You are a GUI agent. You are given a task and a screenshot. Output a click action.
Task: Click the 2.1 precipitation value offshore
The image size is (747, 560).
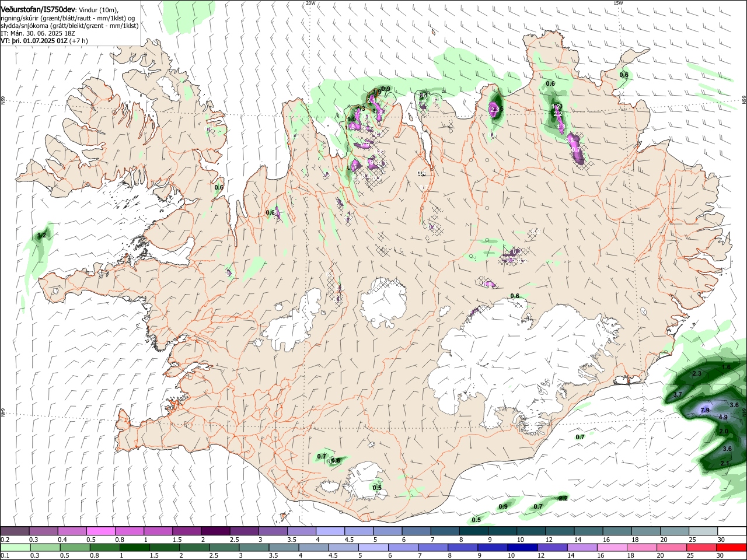point(725,463)
